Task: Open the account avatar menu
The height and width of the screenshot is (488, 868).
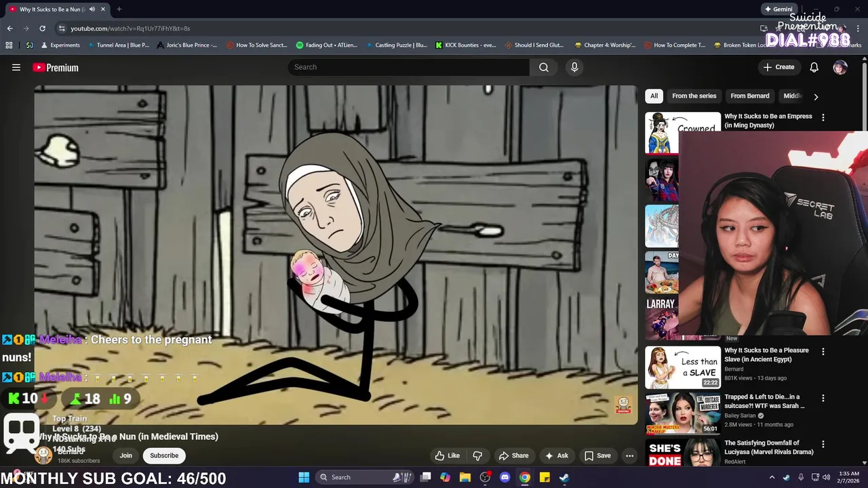Action: 840,67
